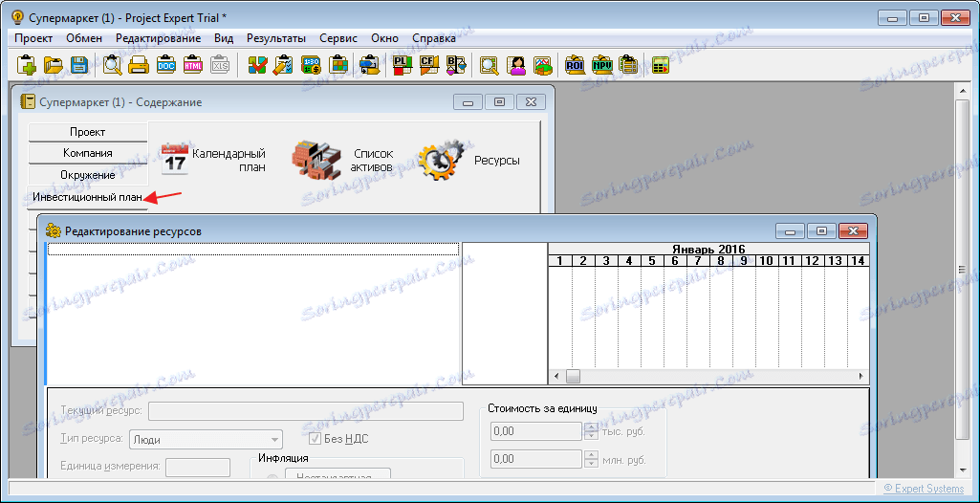Select the Инвестиционный план tab

coord(88,197)
